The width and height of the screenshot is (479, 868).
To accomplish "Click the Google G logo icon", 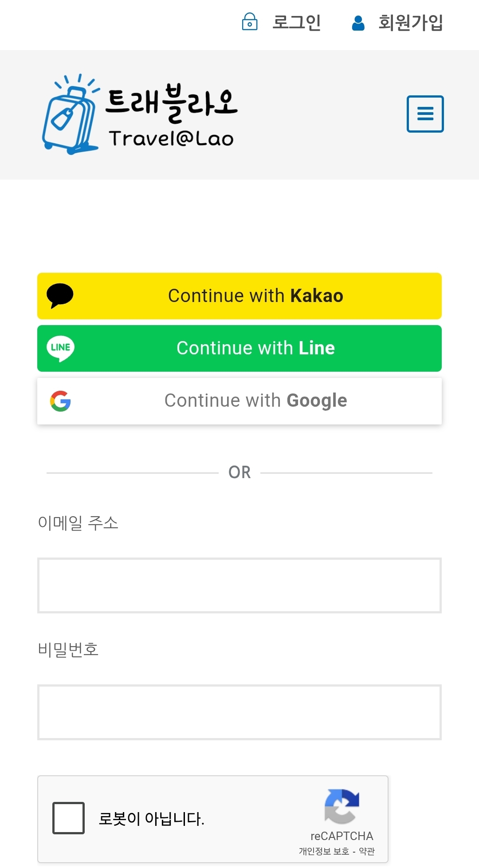I will pos(60,401).
